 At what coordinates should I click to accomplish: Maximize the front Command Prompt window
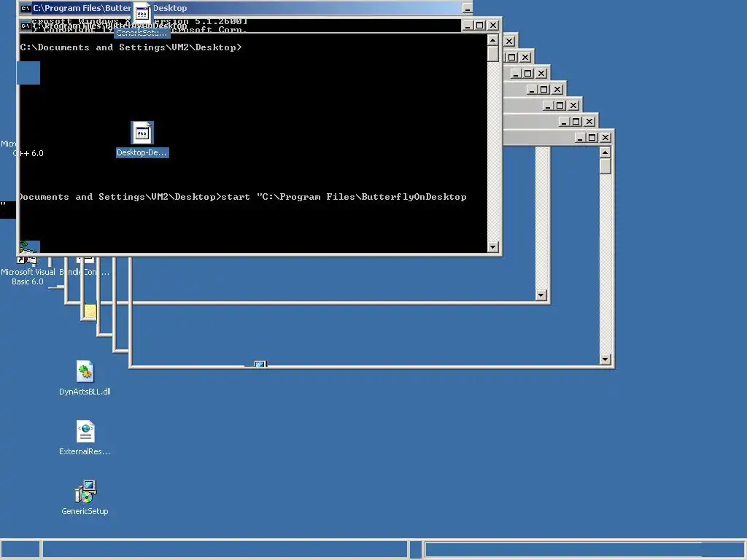tap(480, 26)
